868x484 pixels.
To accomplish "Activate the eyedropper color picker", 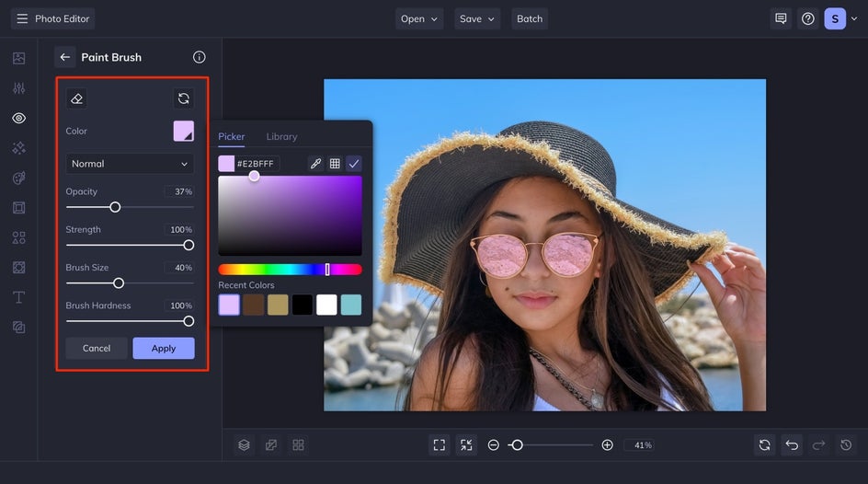I will pos(315,164).
